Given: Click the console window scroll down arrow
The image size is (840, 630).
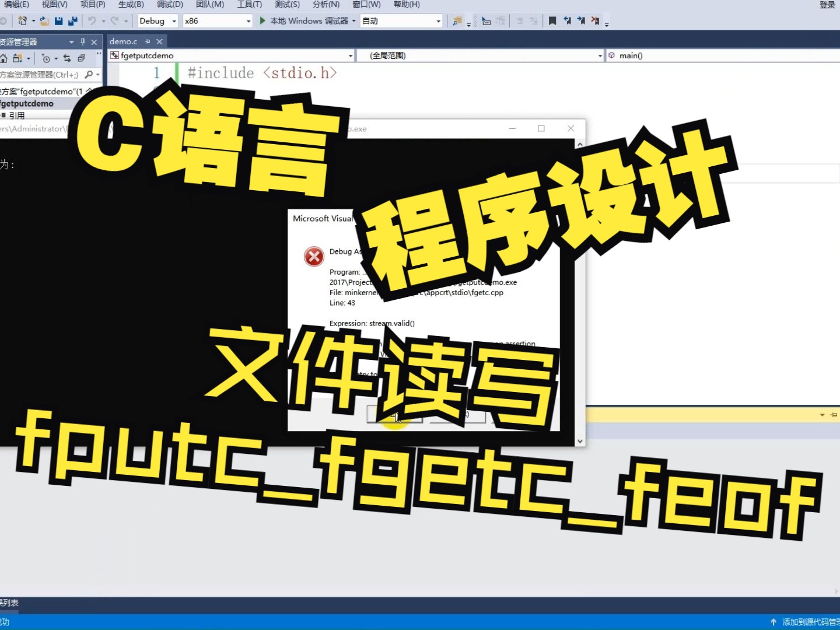Looking at the screenshot, I should pyautogui.click(x=580, y=442).
